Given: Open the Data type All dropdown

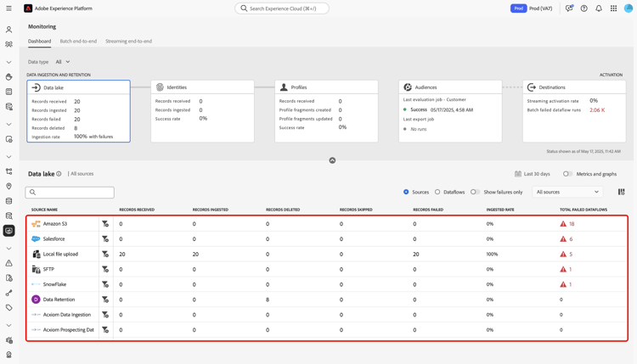Looking at the screenshot, I should [x=63, y=62].
